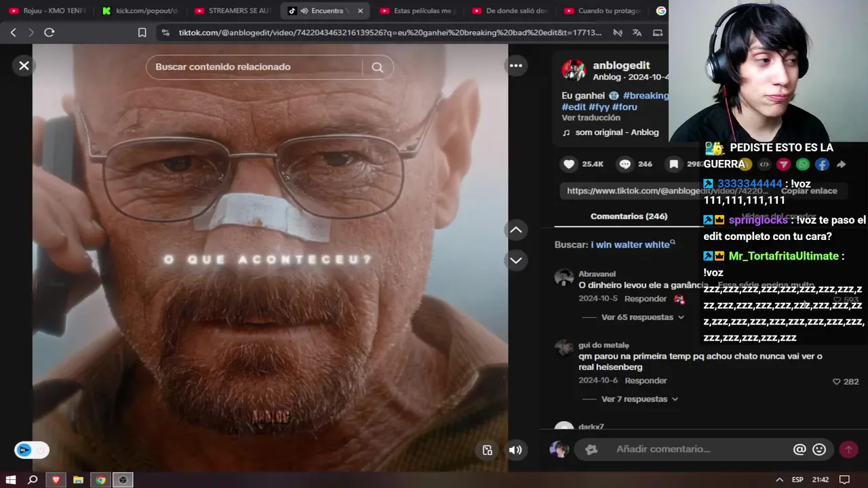Go to the next video arrow
868x488 pixels.
(516, 260)
